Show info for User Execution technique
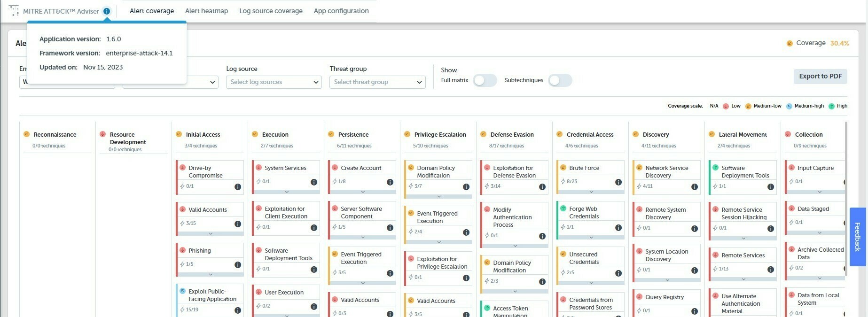This screenshot has height=317, width=868. click(x=314, y=307)
